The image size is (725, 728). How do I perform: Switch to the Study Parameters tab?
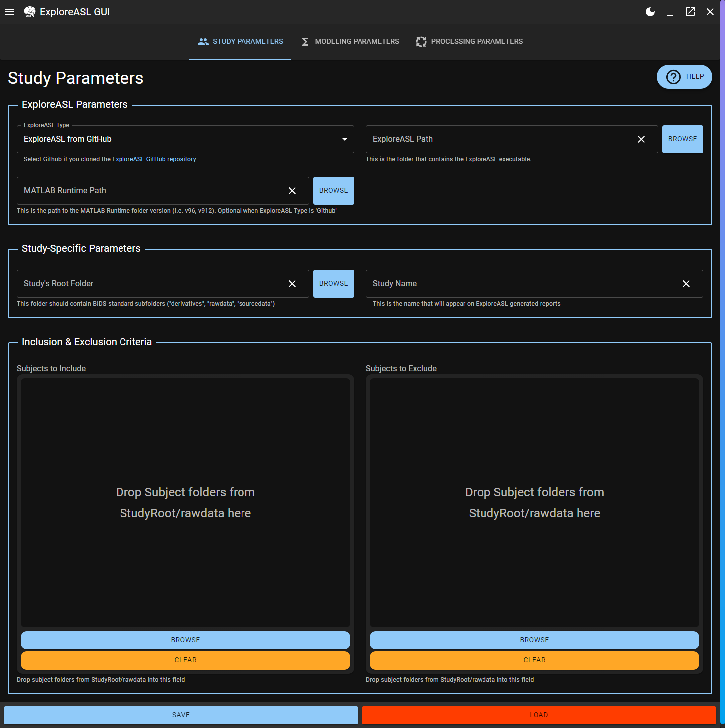coord(240,42)
